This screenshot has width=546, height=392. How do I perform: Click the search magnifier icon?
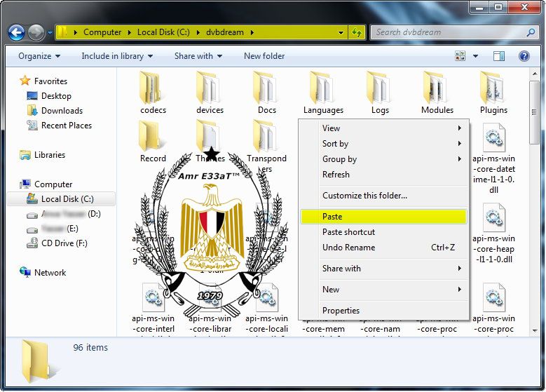coord(531,33)
